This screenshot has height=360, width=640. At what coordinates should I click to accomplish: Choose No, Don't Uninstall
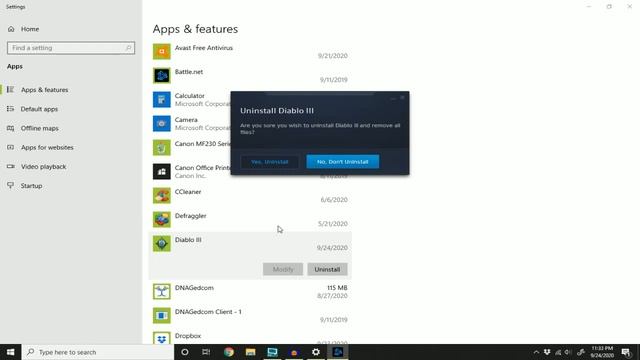pyautogui.click(x=342, y=162)
